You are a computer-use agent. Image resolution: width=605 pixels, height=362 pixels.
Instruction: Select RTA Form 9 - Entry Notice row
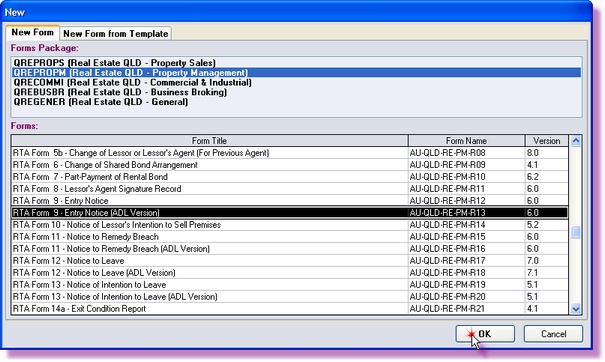(x=289, y=201)
